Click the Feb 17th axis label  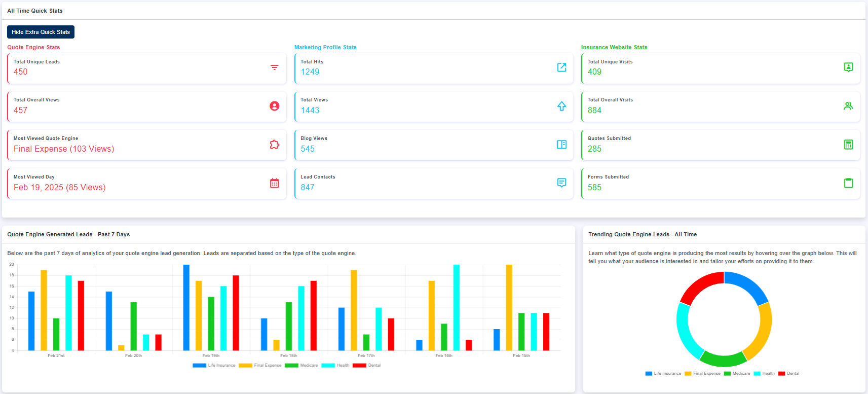366,355
